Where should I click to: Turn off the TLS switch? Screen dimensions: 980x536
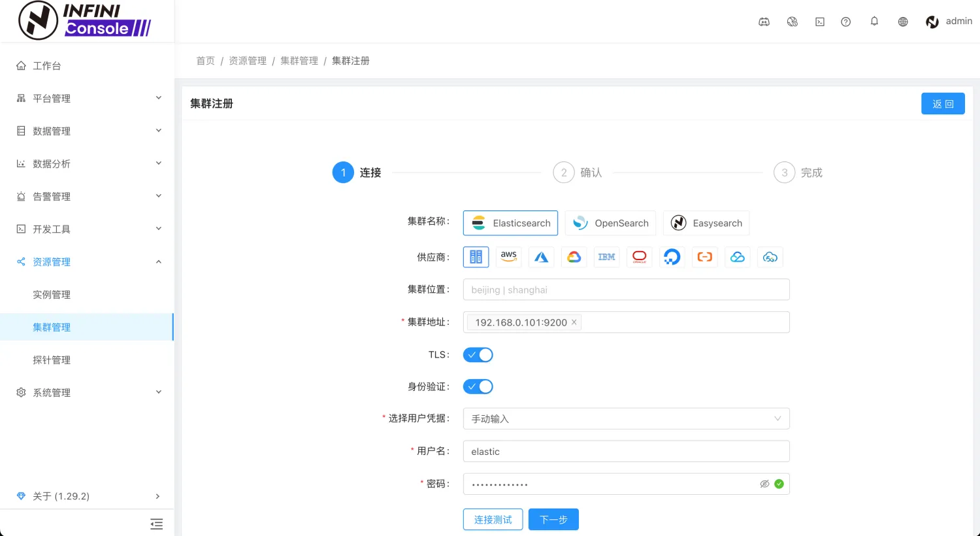(478, 355)
